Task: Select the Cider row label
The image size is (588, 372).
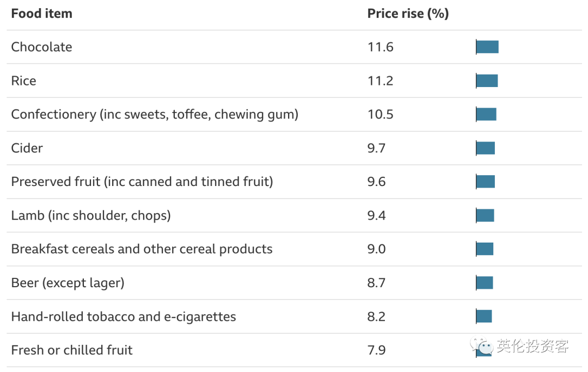Action: [27, 148]
